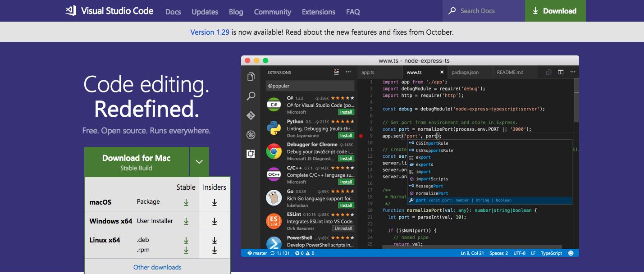644x274 pixels.
Task: Open the Explorer view in the activity bar
Action: pyautogui.click(x=251, y=76)
